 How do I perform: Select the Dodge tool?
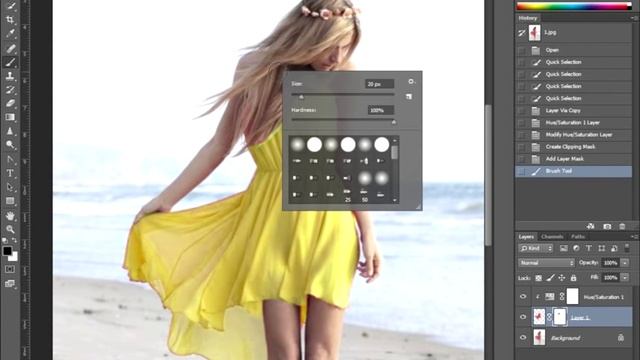(x=10, y=144)
